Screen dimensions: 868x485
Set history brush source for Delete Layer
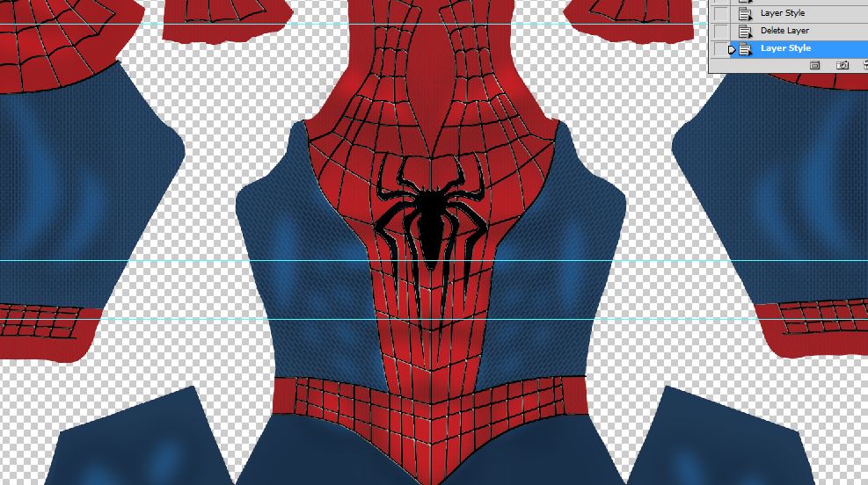coord(721,31)
